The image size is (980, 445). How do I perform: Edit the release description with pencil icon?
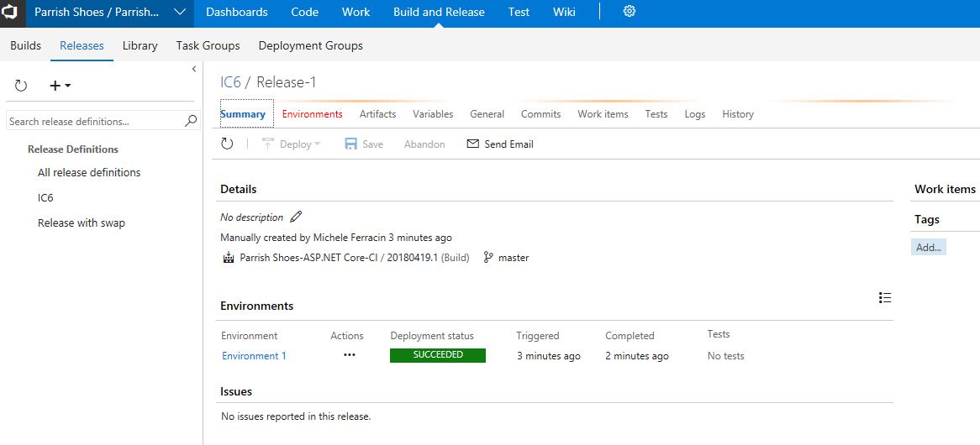(x=296, y=217)
